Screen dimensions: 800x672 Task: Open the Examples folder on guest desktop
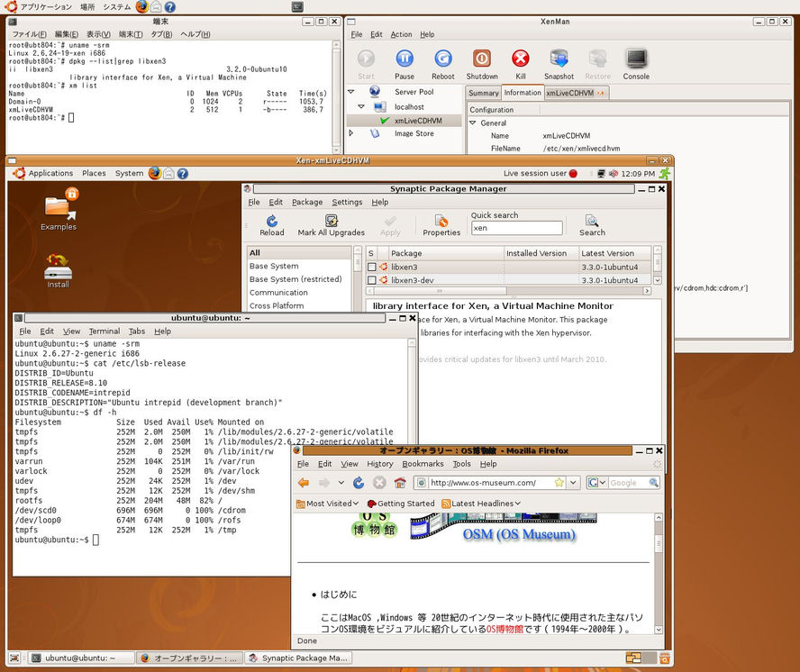coord(59,210)
